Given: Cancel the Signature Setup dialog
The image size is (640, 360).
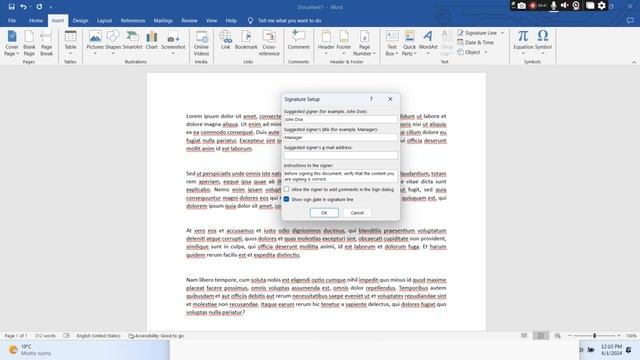Looking at the screenshot, I should [357, 213].
